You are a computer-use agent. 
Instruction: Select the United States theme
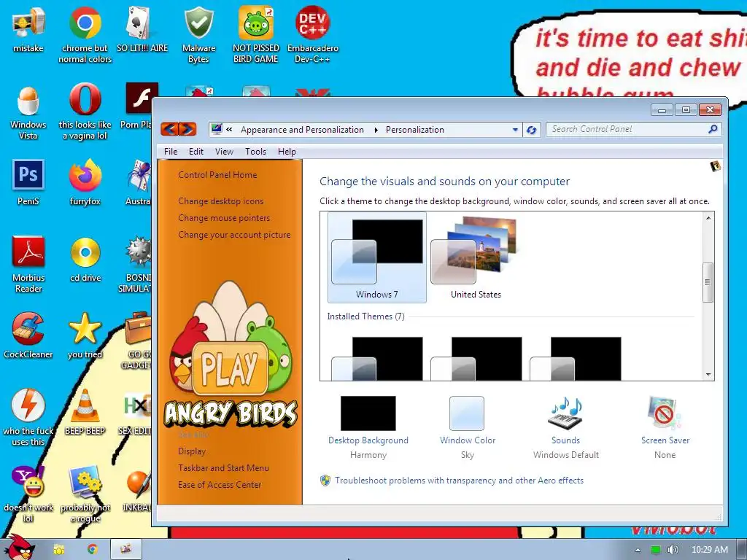click(x=476, y=257)
